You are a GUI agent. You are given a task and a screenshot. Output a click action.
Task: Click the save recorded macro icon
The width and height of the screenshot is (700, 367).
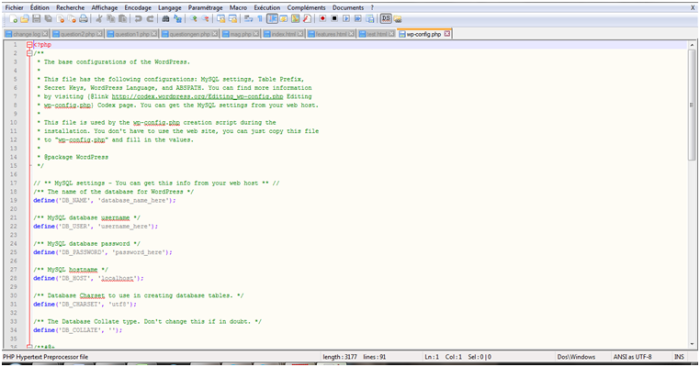[370, 19]
